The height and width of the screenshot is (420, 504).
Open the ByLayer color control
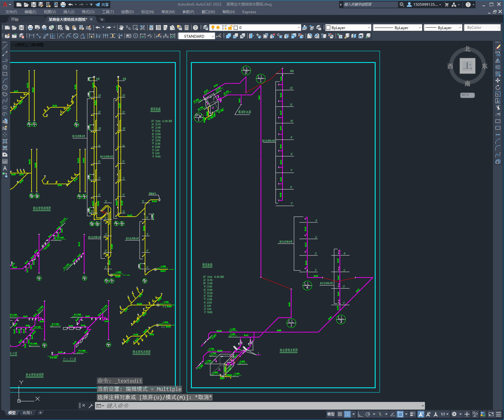pos(348,28)
